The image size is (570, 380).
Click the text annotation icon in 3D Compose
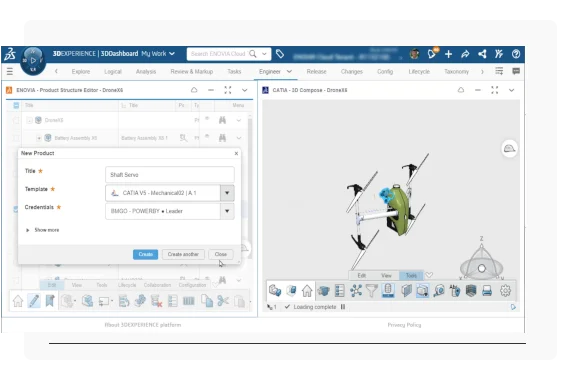point(454,291)
